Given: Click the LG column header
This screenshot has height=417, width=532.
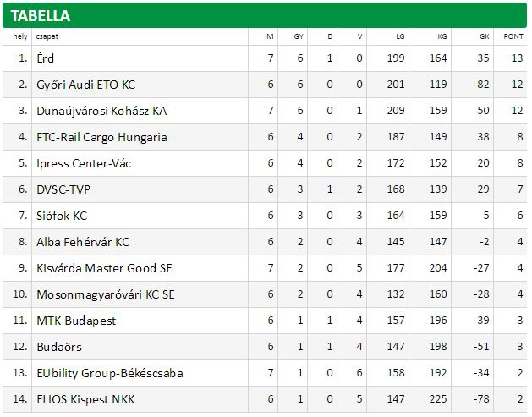Looking at the screenshot, I should click(x=400, y=36).
